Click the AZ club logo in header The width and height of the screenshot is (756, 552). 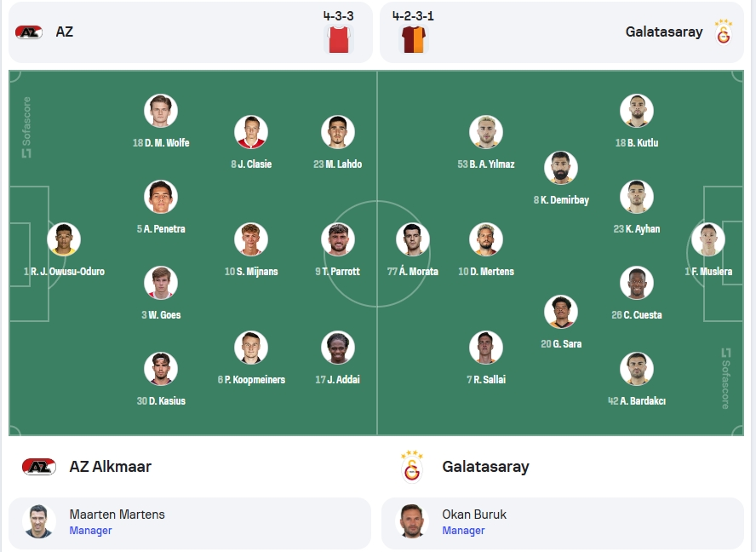click(x=29, y=32)
